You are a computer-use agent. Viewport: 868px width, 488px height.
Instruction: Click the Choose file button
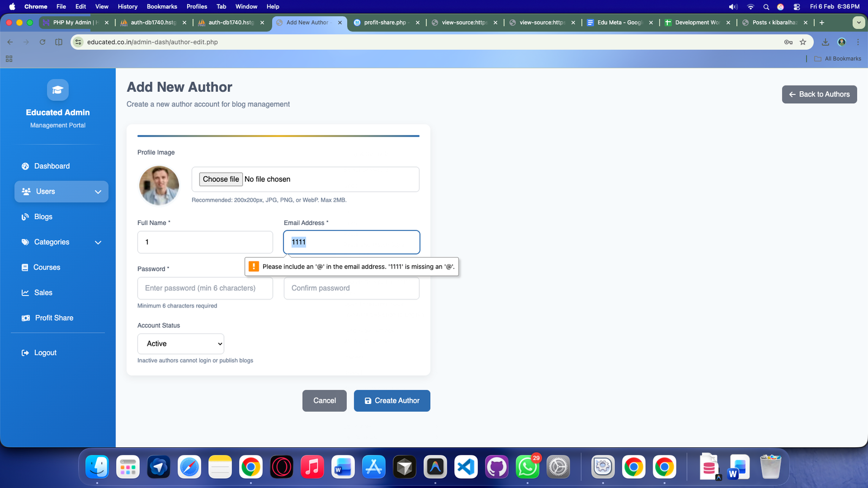pos(221,179)
